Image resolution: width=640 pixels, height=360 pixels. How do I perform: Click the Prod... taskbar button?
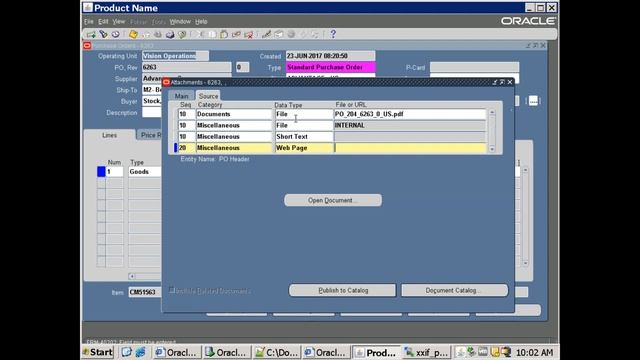click(376, 352)
